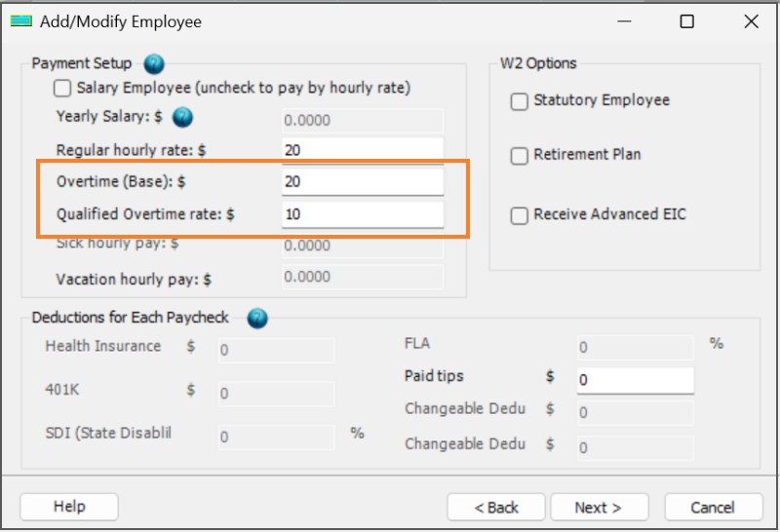Click the 401K amount field

pyautogui.click(x=276, y=394)
